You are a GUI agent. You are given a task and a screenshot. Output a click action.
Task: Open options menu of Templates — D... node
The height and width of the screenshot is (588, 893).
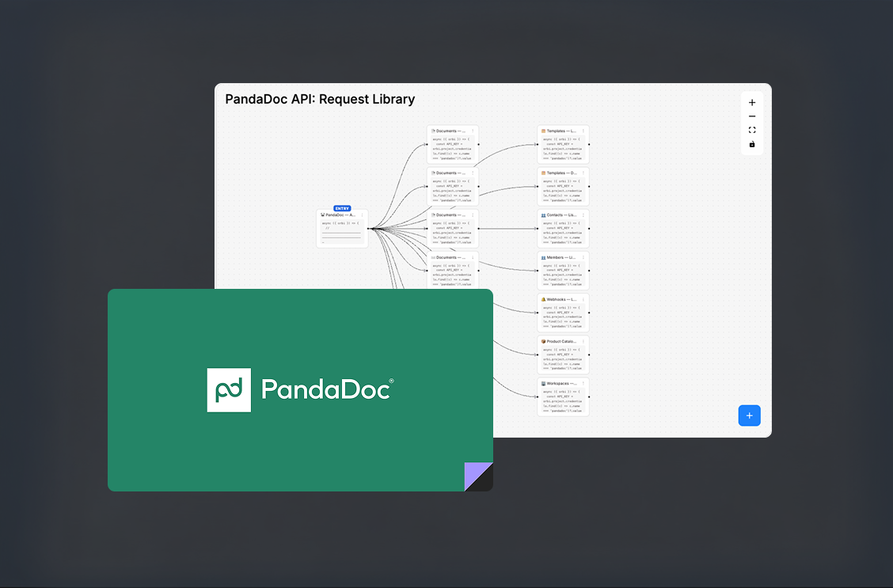point(583,173)
